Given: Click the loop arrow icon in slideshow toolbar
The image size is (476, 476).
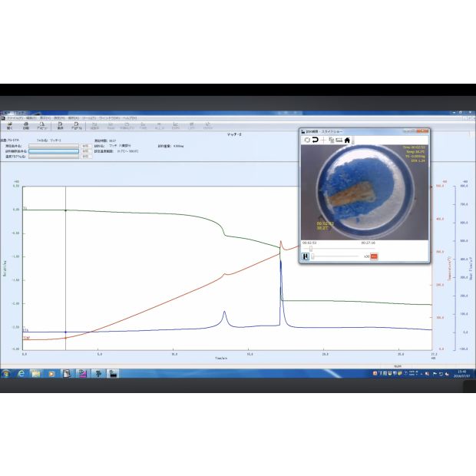Looking at the screenshot, I should click(315, 140).
